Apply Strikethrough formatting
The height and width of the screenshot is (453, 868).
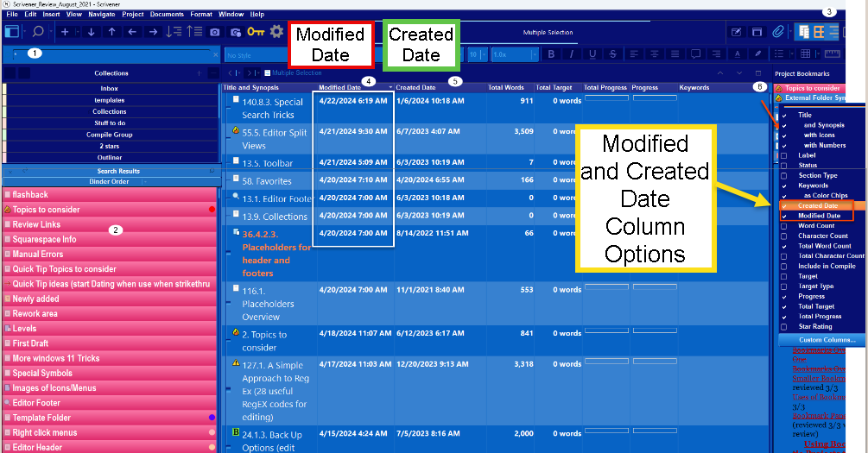(613, 54)
